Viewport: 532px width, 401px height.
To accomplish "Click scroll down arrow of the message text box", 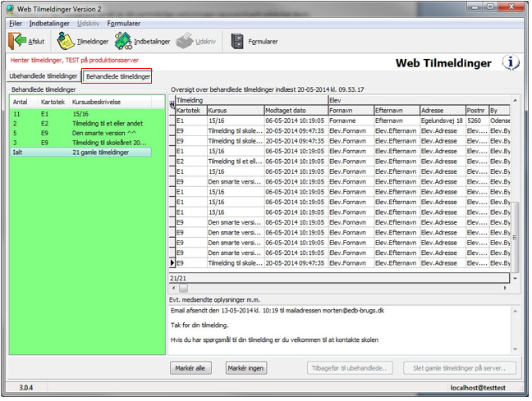I will (x=515, y=349).
